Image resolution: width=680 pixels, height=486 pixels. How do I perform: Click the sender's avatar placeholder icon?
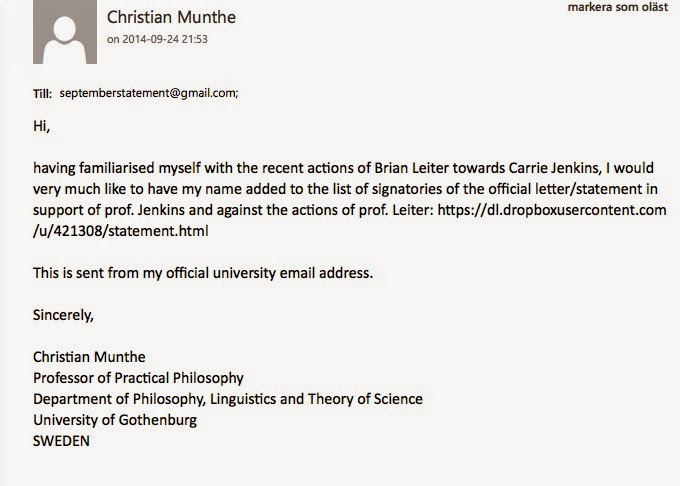65,32
